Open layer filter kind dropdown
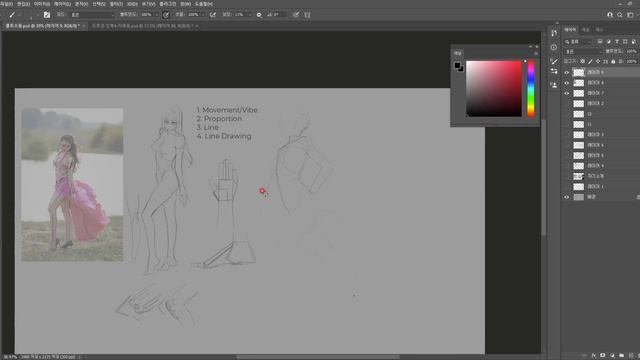The width and height of the screenshot is (640, 360). 578,42
